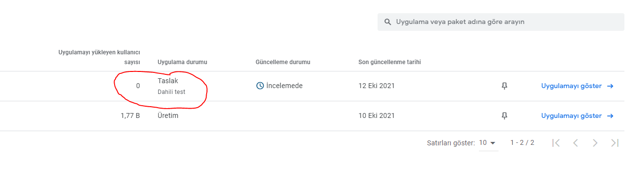The width and height of the screenshot is (644, 184).
Task: Click the arrow icon on the 12 Eki 2021 row
Action: point(610,86)
